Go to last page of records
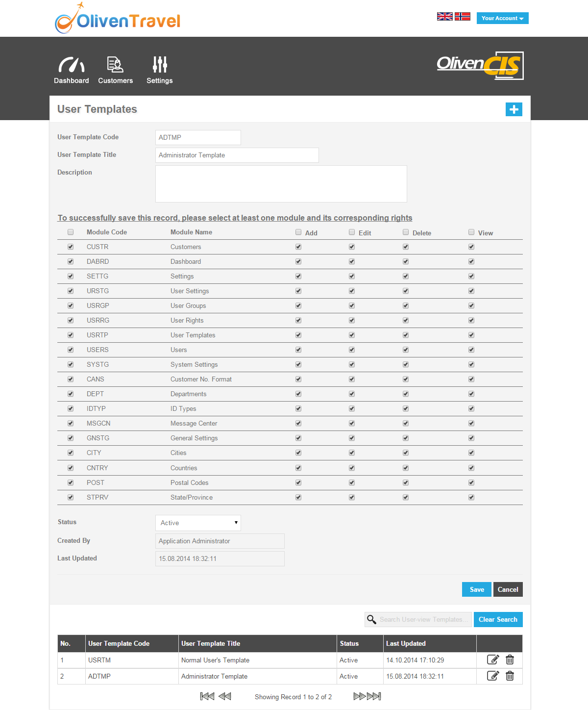This screenshot has height=710, width=588. pyautogui.click(x=374, y=696)
